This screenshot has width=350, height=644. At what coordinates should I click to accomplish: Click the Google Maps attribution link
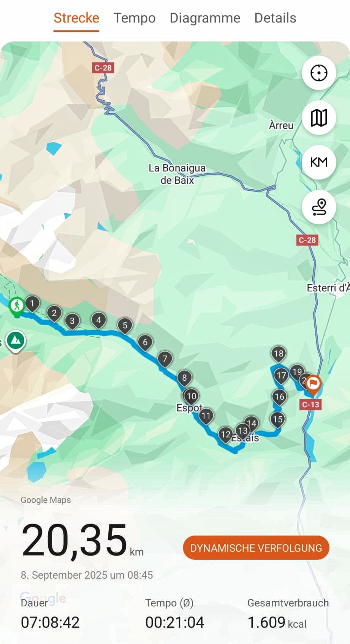46,500
